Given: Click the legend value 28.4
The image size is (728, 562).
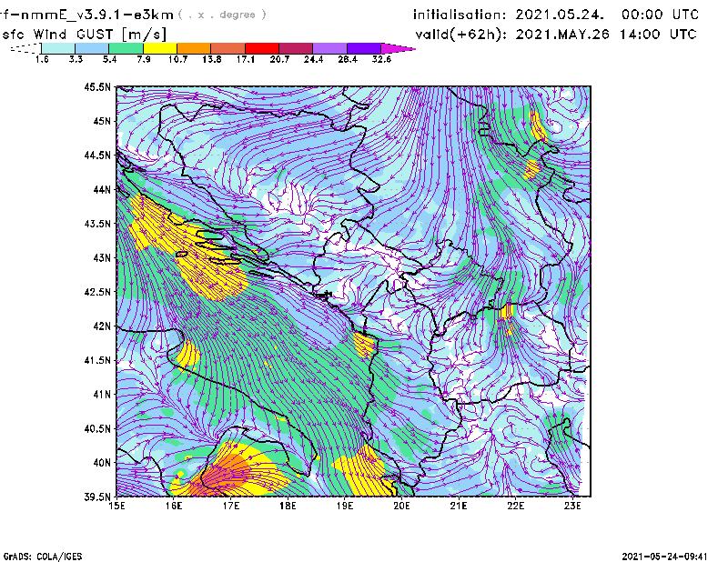Looking at the screenshot, I should pos(348,59).
